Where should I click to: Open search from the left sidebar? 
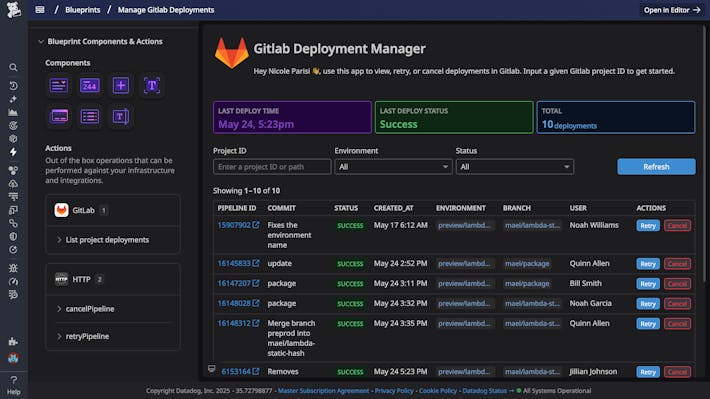pos(13,67)
